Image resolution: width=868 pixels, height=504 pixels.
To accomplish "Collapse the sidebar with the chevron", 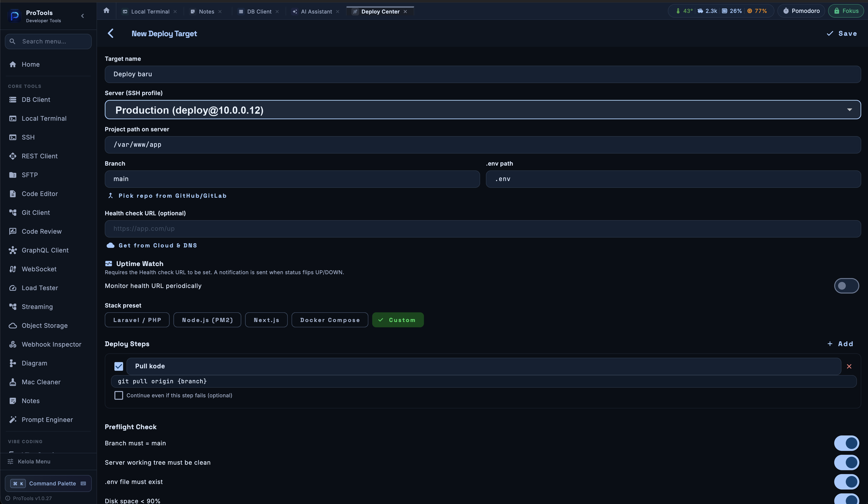I will point(82,16).
